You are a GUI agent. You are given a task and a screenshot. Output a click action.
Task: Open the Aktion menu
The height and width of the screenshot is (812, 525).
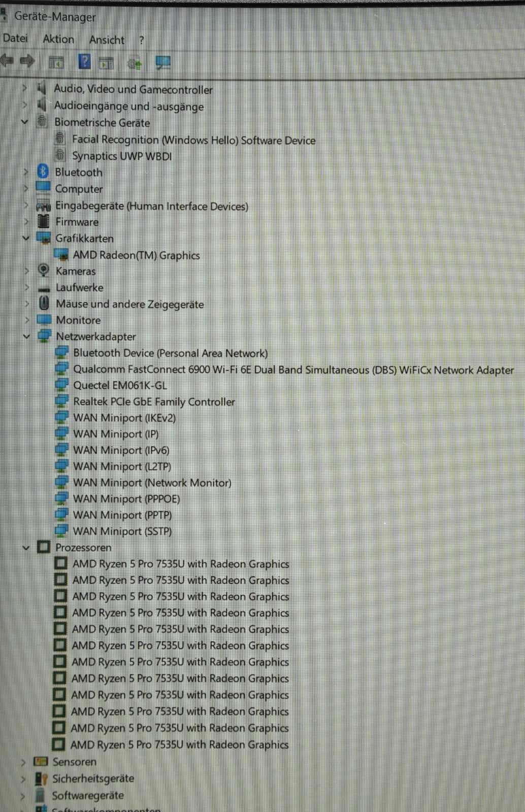coord(58,39)
